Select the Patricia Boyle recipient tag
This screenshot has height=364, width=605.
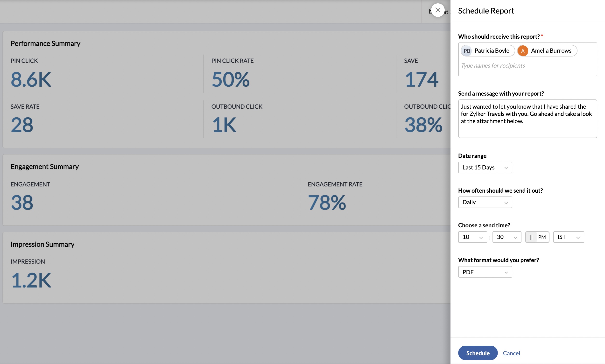pyautogui.click(x=491, y=51)
